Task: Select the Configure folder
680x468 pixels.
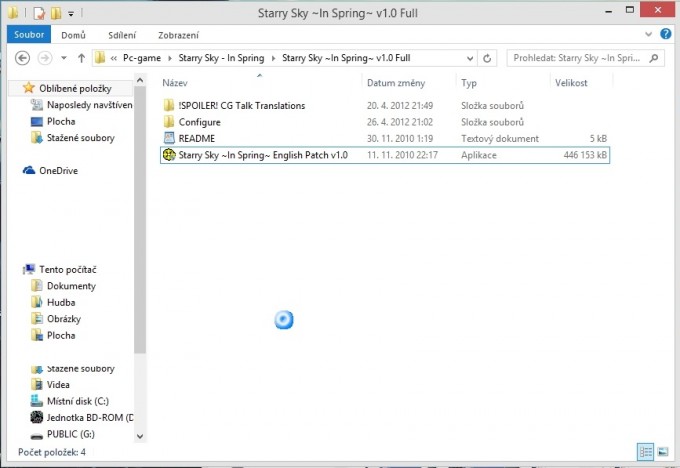Action: (199, 122)
